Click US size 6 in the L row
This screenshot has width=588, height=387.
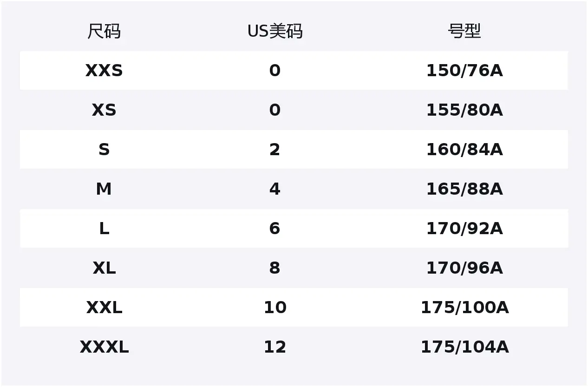(275, 229)
